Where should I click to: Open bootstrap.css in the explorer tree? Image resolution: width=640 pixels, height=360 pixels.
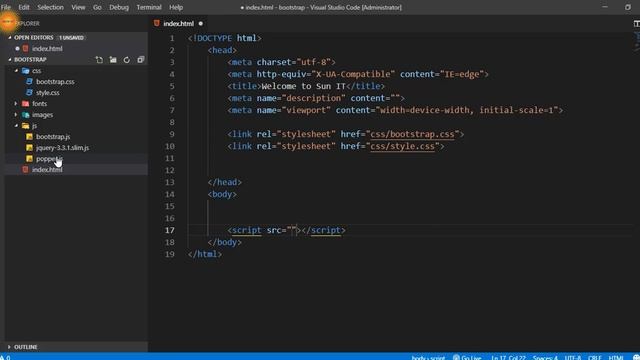(x=55, y=82)
